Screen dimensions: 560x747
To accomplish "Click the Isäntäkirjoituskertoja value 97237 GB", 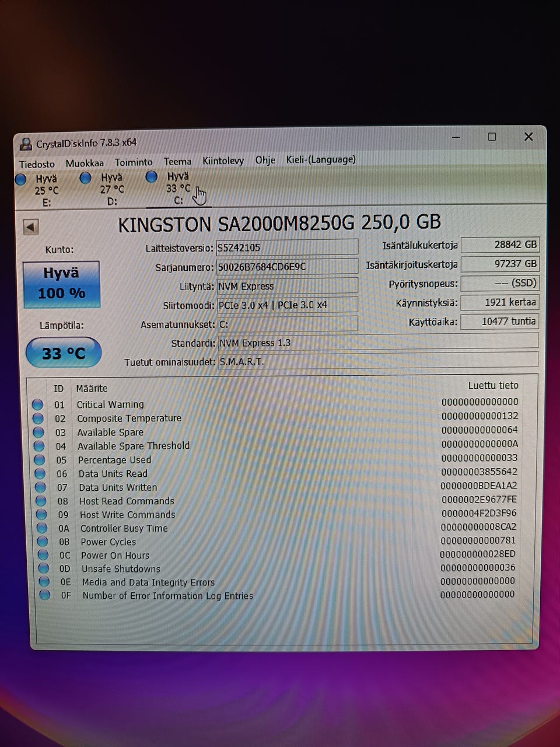I will click(x=499, y=264).
